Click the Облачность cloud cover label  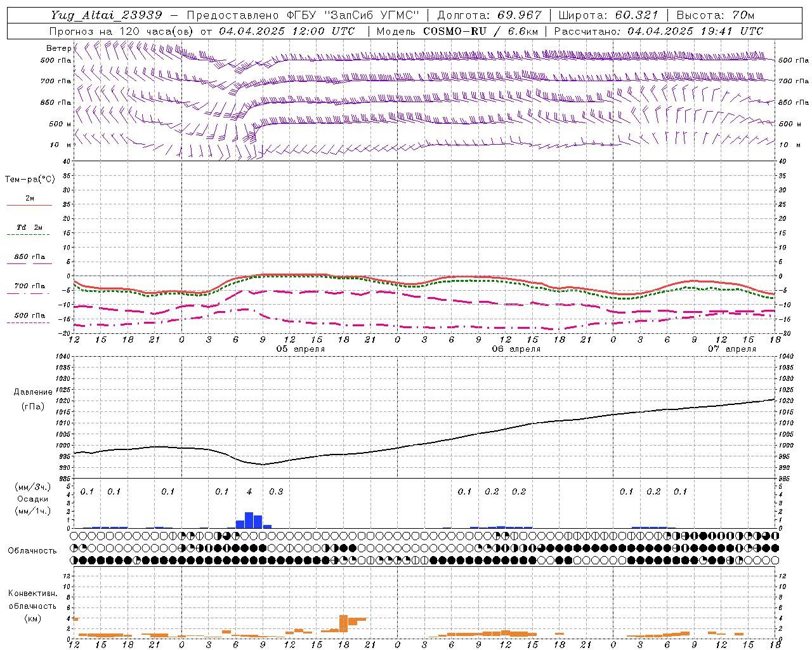pos(32,550)
